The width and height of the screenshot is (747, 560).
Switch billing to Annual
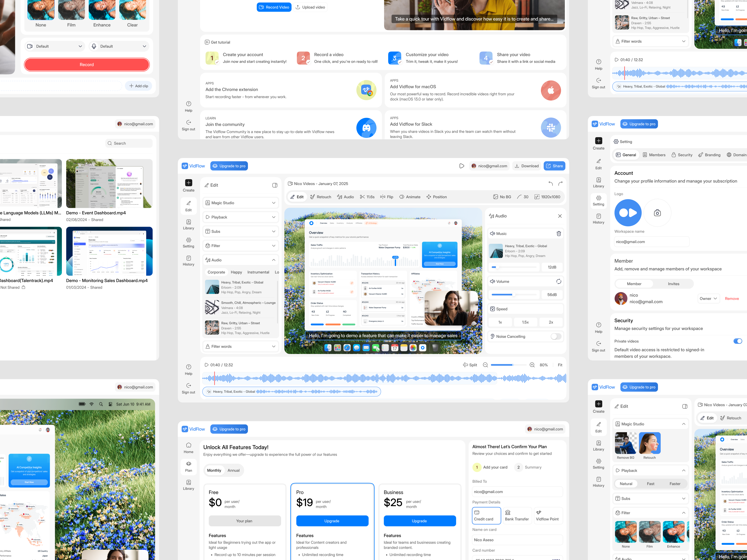point(233,470)
